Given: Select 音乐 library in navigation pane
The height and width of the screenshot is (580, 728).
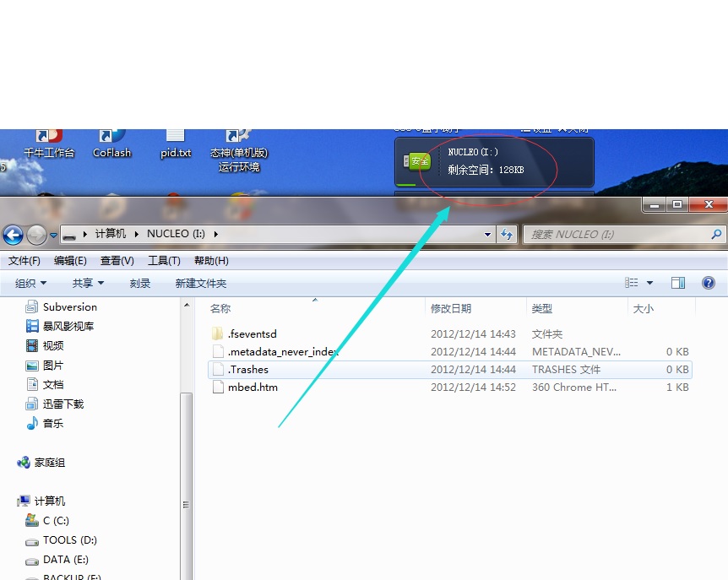Looking at the screenshot, I should [x=53, y=424].
